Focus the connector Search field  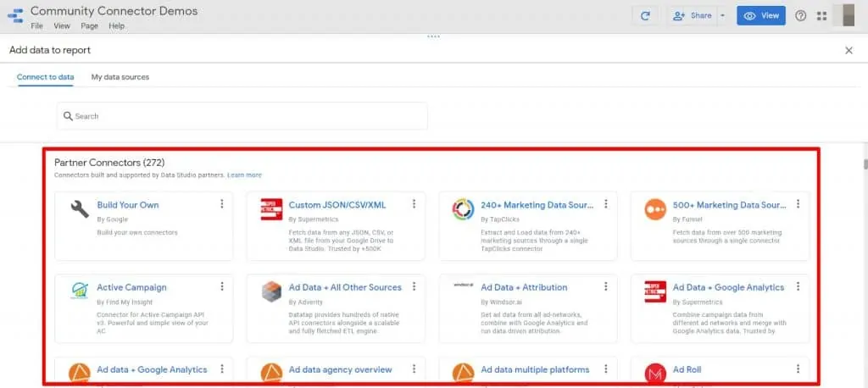(x=242, y=116)
